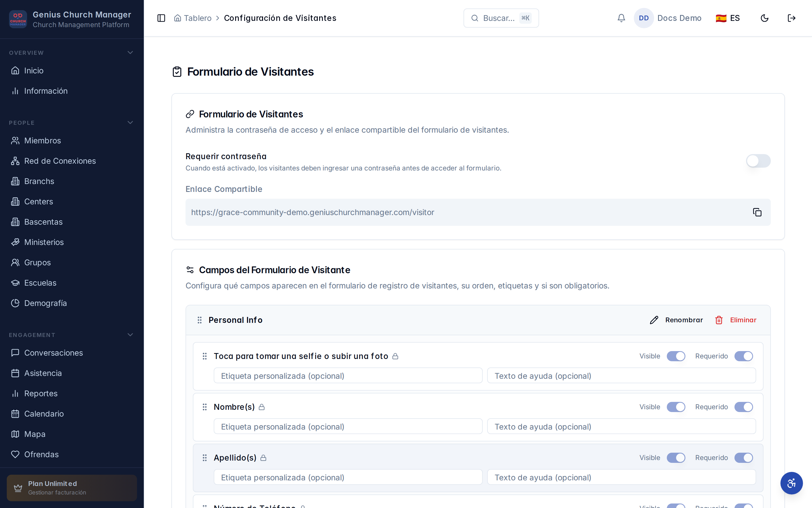Focus the Buscar search box
The height and width of the screenshot is (508, 812).
point(501,18)
